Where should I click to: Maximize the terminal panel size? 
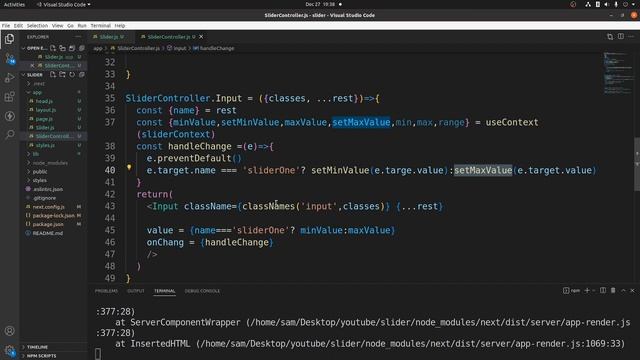click(x=623, y=291)
